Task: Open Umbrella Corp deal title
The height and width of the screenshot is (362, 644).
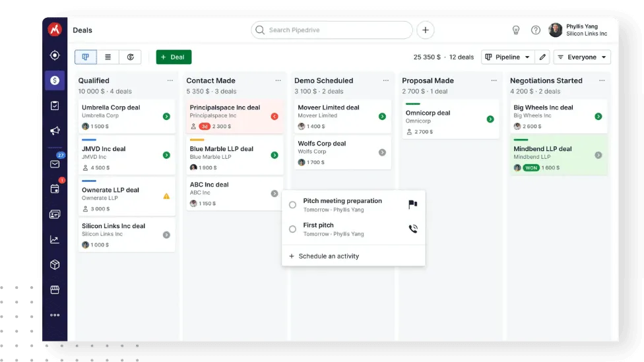Action: pos(111,107)
